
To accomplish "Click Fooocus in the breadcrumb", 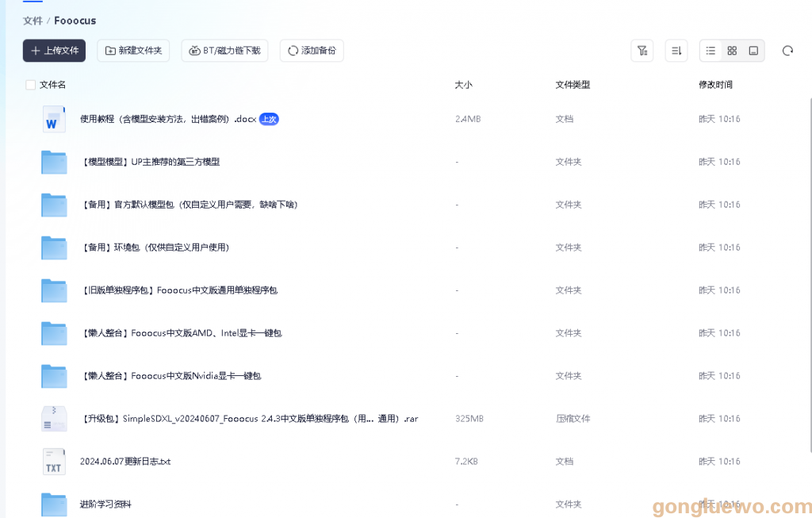I will pos(75,21).
